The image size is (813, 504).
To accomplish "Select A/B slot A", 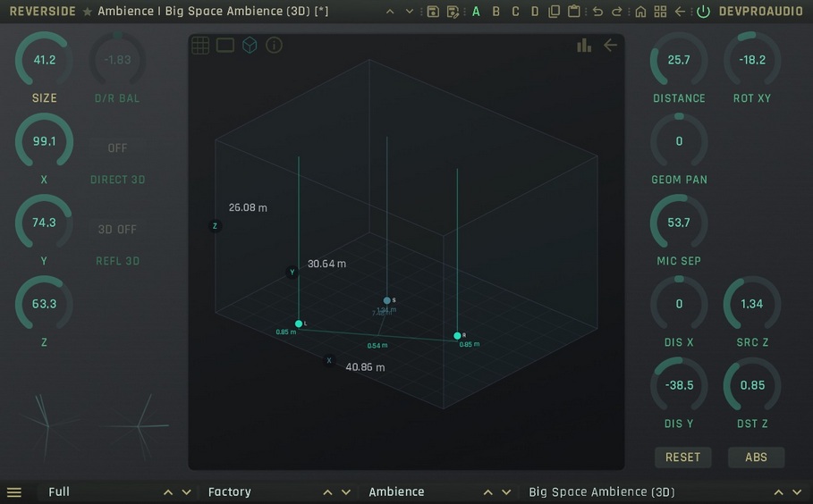I will 476,12.
